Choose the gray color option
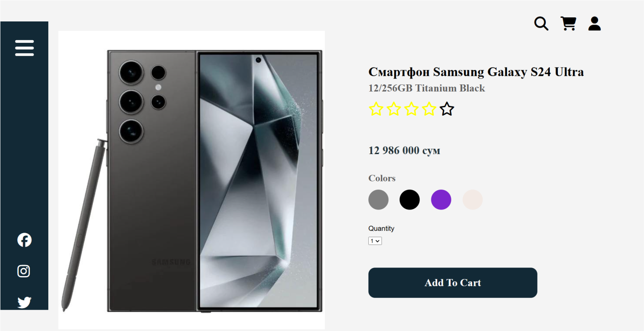This screenshot has height=331, width=644. (379, 200)
